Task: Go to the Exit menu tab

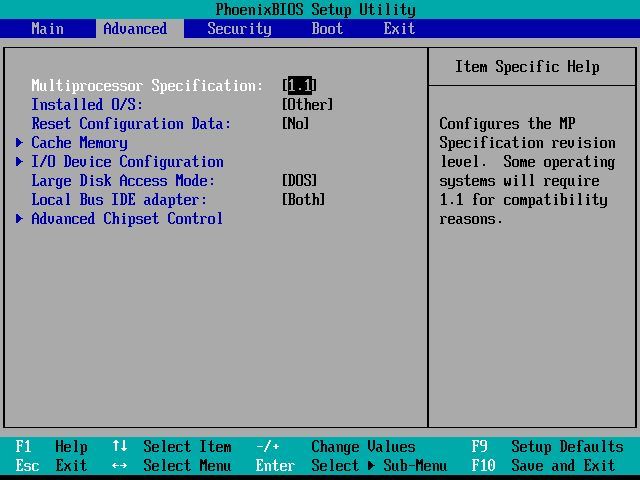Action: tap(399, 29)
